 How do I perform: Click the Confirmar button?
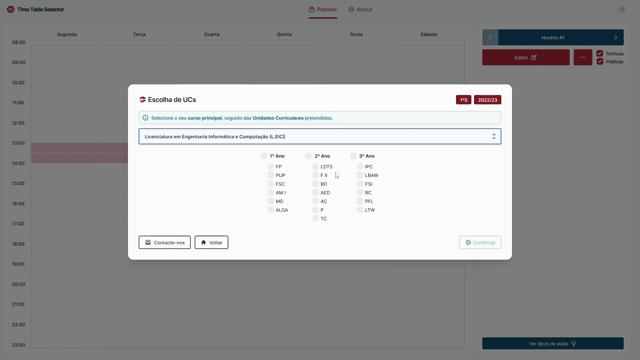(x=480, y=242)
